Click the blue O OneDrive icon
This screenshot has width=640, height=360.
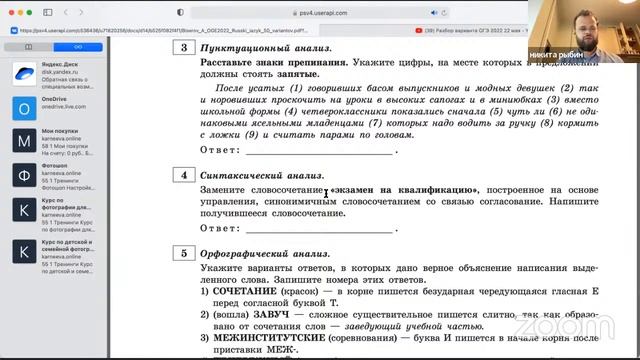(x=24, y=109)
